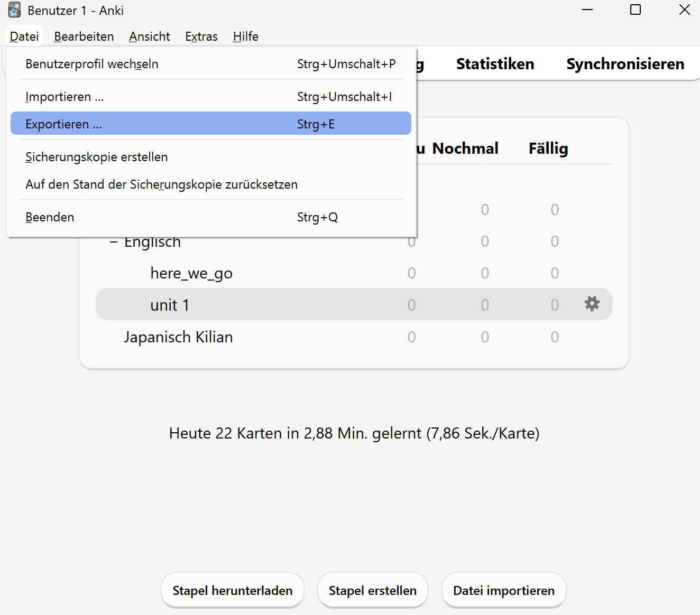Click the Stapel herunterladen button
Viewport: 700px width, 615px height.
click(233, 590)
